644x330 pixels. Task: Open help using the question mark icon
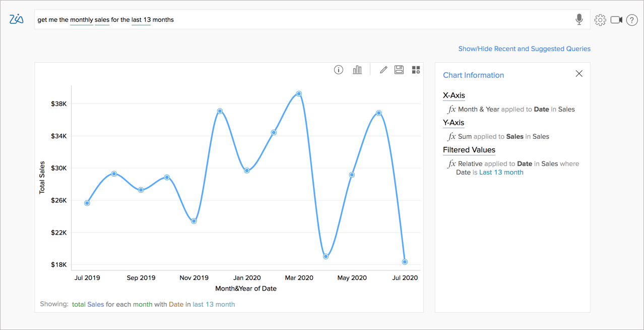632,20
